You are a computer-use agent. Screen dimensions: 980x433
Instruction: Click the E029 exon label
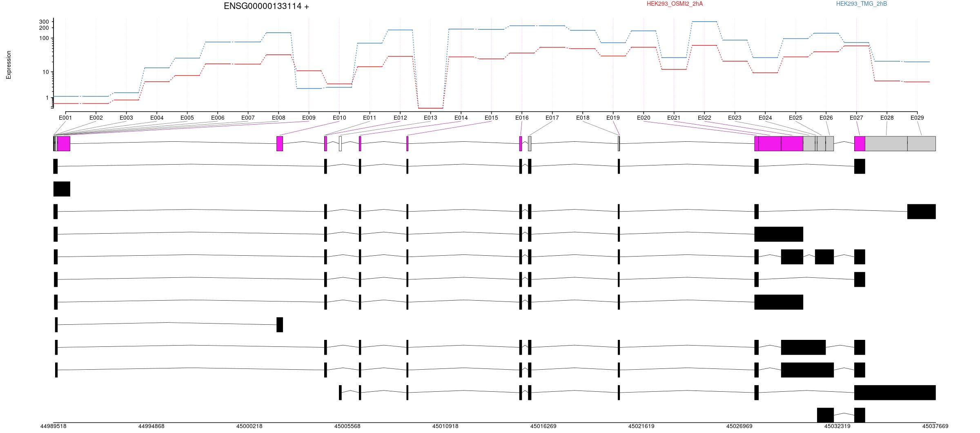point(917,118)
